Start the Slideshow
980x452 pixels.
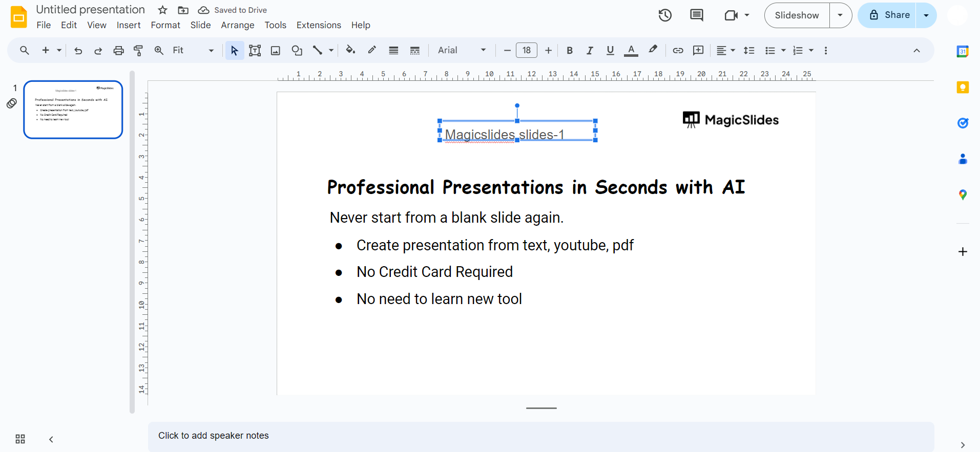(x=797, y=15)
